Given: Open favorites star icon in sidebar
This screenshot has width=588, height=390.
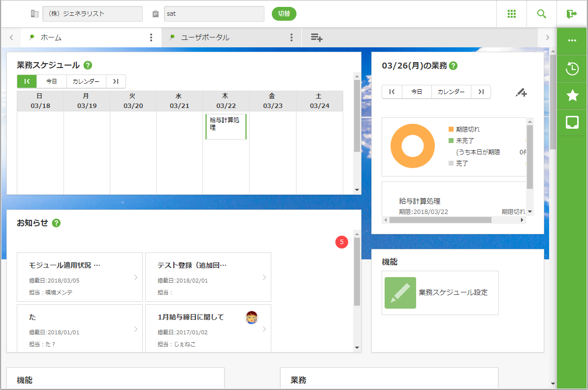Looking at the screenshot, I should click(572, 96).
